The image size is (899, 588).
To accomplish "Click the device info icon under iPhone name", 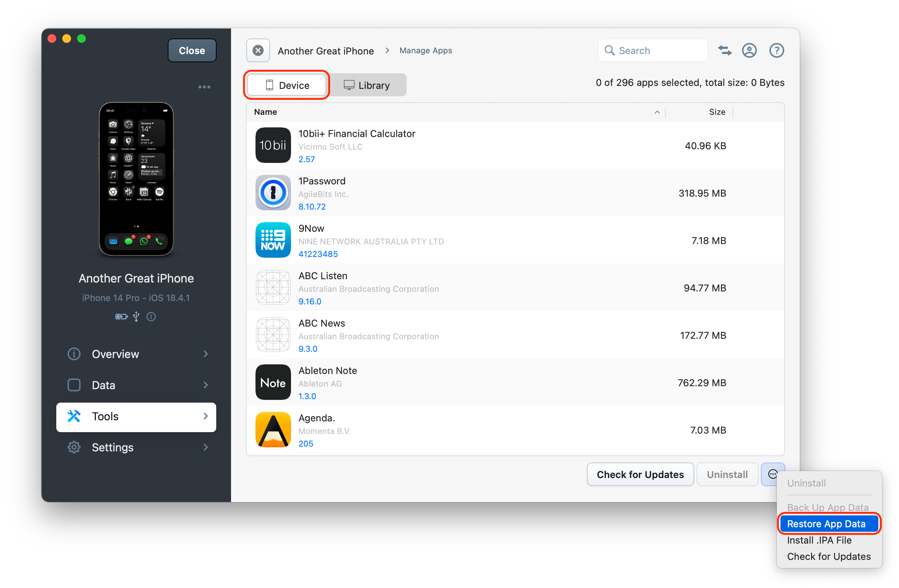I will [151, 317].
